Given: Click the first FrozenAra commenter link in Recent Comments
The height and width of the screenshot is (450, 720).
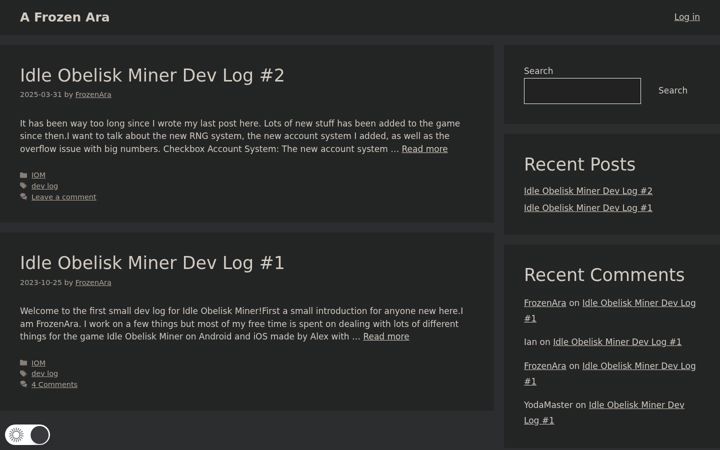Looking at the screenshot, I should point(545,303).
